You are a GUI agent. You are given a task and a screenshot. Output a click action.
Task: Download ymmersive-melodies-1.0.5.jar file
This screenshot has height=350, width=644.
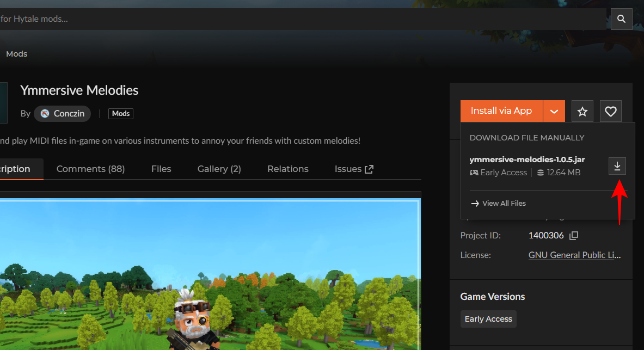617,166
